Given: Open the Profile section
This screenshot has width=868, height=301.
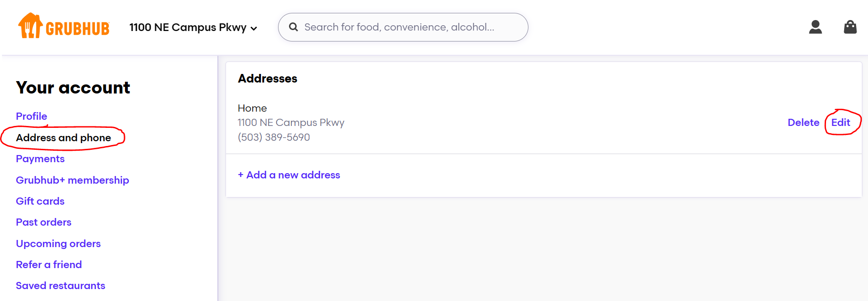Looking at the screenshot, I should pyautogui.click(x=31, y=116).
